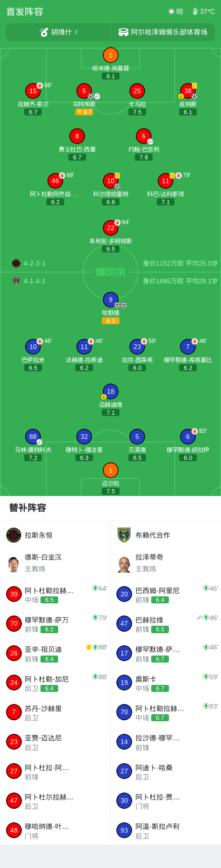Screen dimensions: 221x868
Task: Tap goalkeeper 哈米德-尚基提 jersey icon
Action: pos(110,55)
